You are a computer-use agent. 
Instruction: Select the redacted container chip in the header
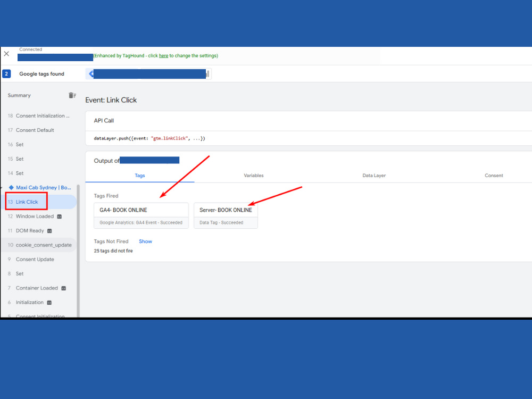(x=148, y=73)
